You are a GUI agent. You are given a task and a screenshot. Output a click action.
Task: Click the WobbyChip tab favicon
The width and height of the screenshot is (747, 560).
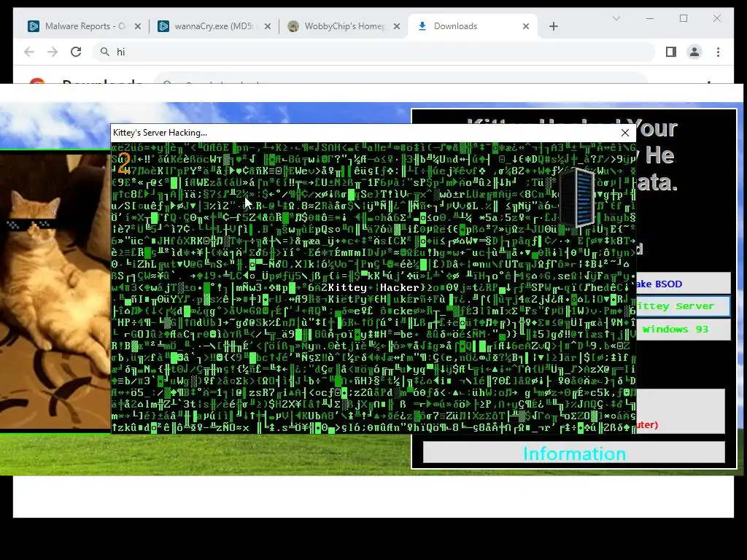coord(293,26)
